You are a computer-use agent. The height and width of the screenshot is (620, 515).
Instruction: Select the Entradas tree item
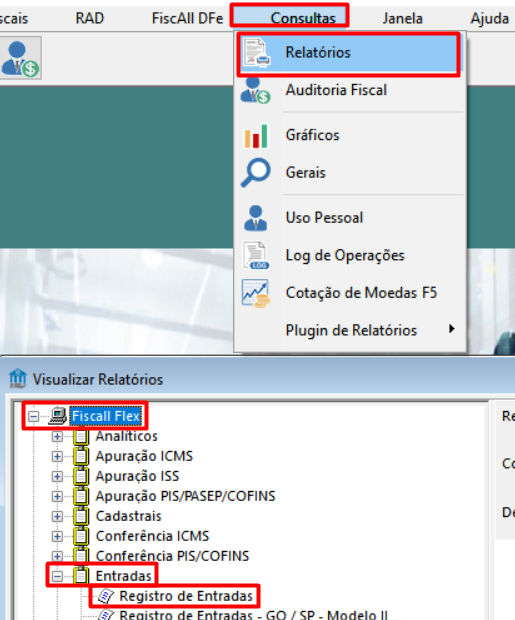[x=123, y=576]
